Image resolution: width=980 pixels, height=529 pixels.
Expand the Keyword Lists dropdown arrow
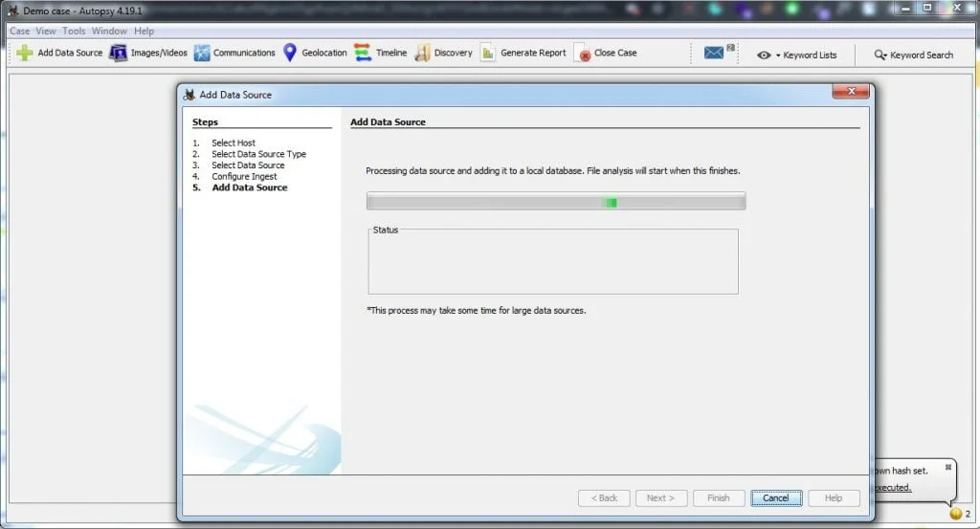point(778,55)
